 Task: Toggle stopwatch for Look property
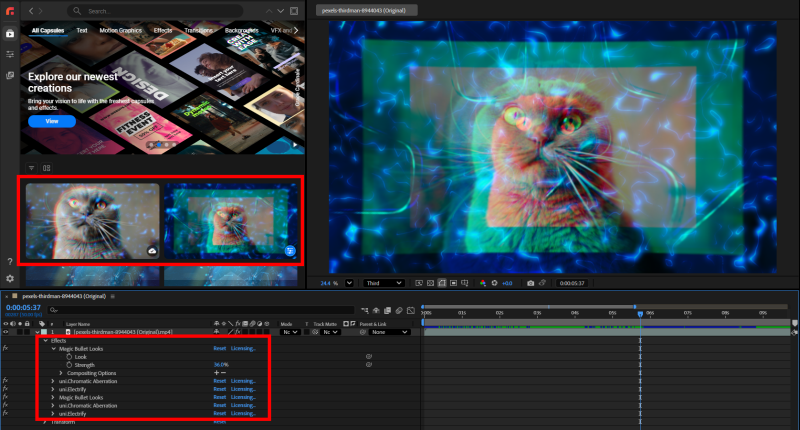pos(69,357)
